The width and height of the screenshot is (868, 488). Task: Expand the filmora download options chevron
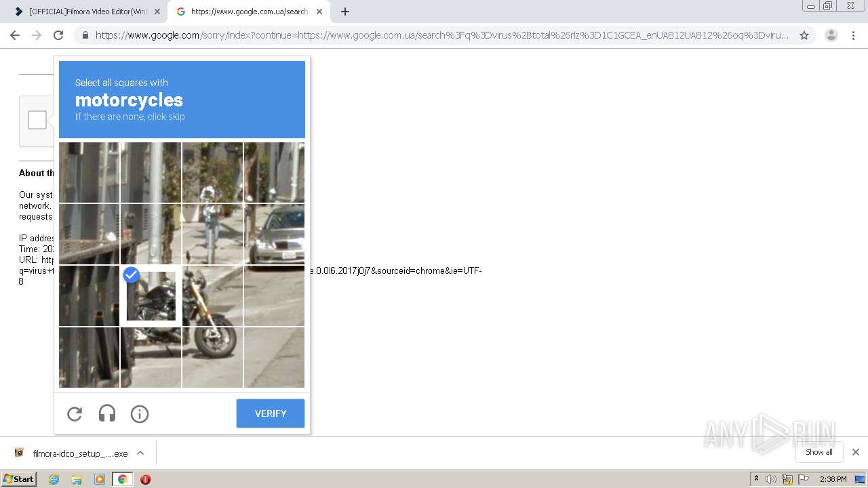click(140, 453)
